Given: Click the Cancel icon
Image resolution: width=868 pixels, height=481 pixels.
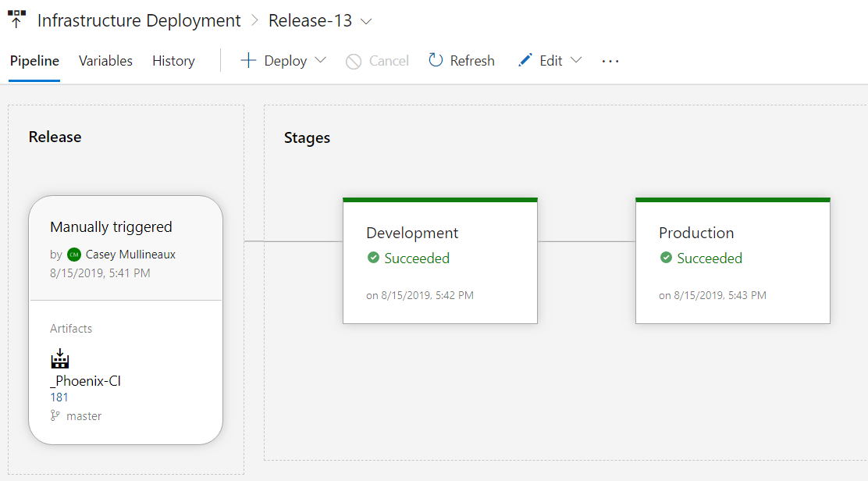Looking at the screenshot, I should coord(352,60).
